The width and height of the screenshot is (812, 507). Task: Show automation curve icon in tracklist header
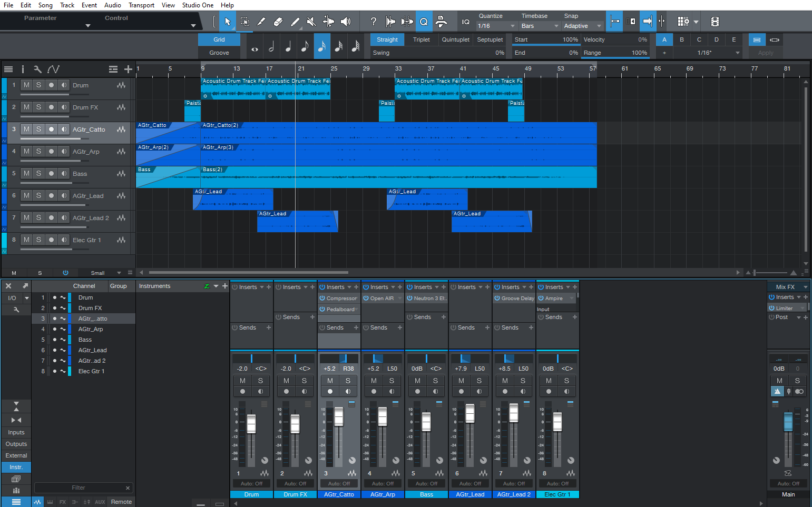[53, 69]
